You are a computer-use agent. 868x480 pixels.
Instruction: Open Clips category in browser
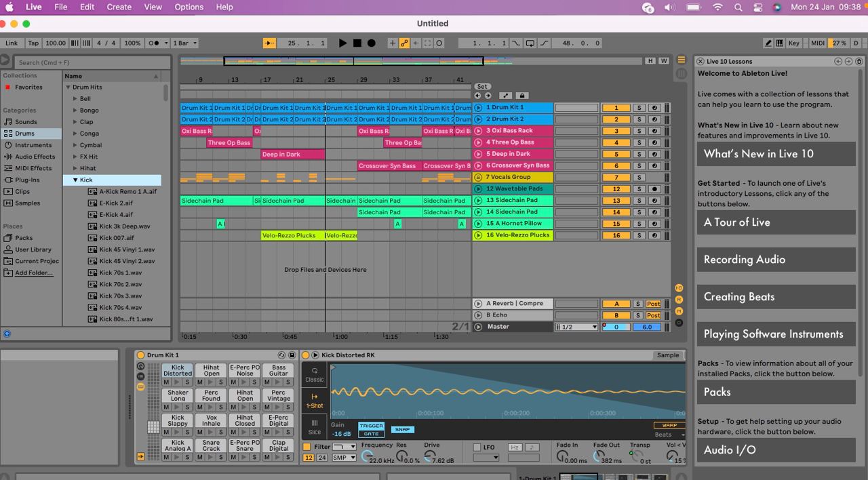pos(22,191)
